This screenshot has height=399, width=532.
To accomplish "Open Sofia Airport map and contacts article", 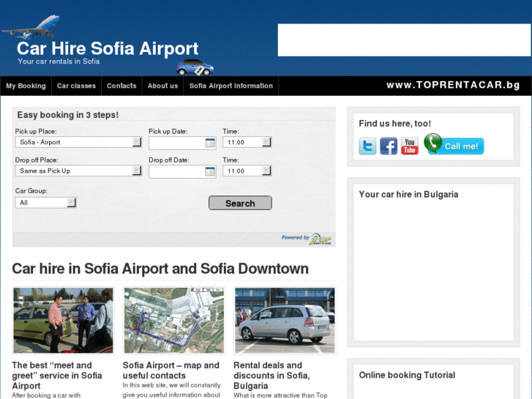I will 171,370.
